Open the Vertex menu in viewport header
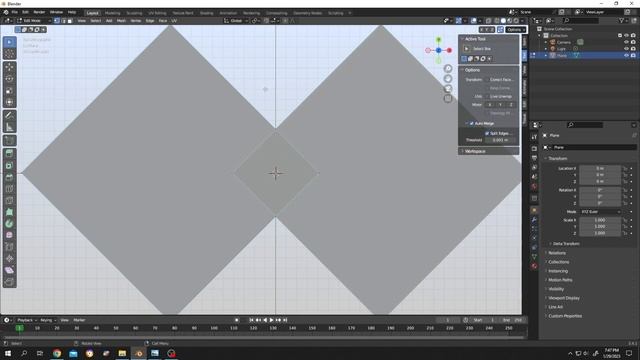This screenshot has height=360, width=640. click(136, 20)
